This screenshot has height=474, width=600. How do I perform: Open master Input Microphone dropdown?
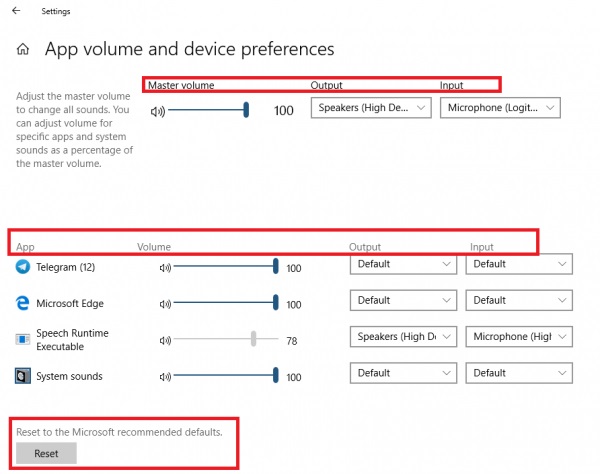point(500,108)
